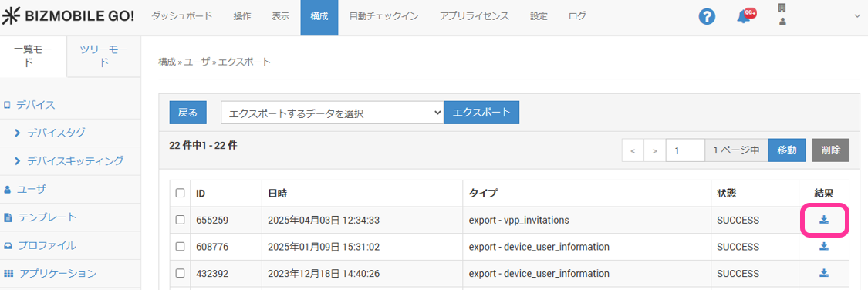Image resolution: width=868 pixels, height=290 pixels.
Task: Click the 戻る button
Action: coord(187,113)
